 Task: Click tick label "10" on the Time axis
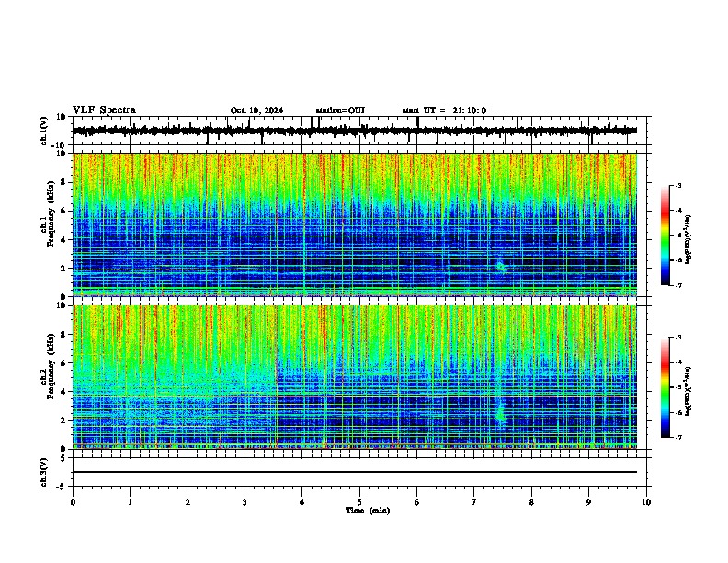tap(646, 502)
